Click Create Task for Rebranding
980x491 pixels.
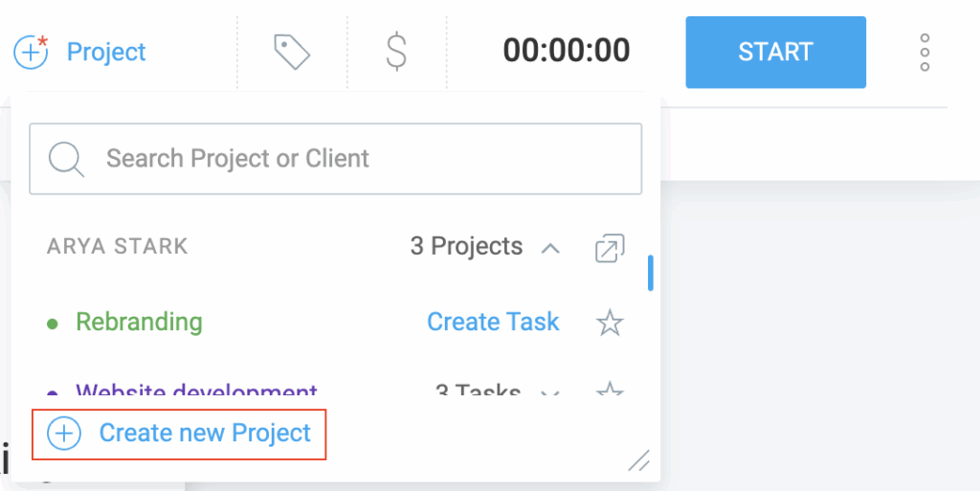493,322
